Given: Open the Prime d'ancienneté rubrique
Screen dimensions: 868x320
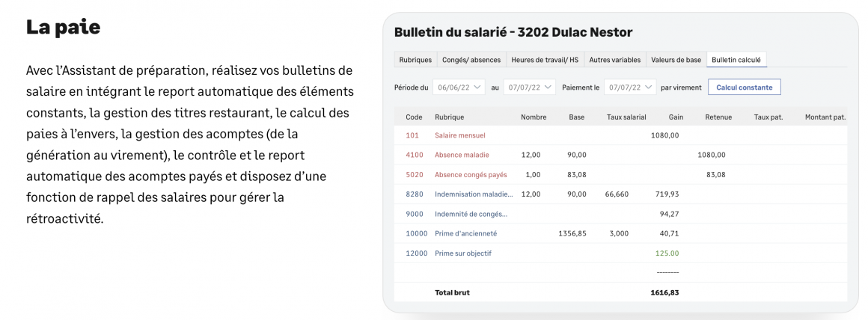Looking at the screenshot, I should 465,233.
